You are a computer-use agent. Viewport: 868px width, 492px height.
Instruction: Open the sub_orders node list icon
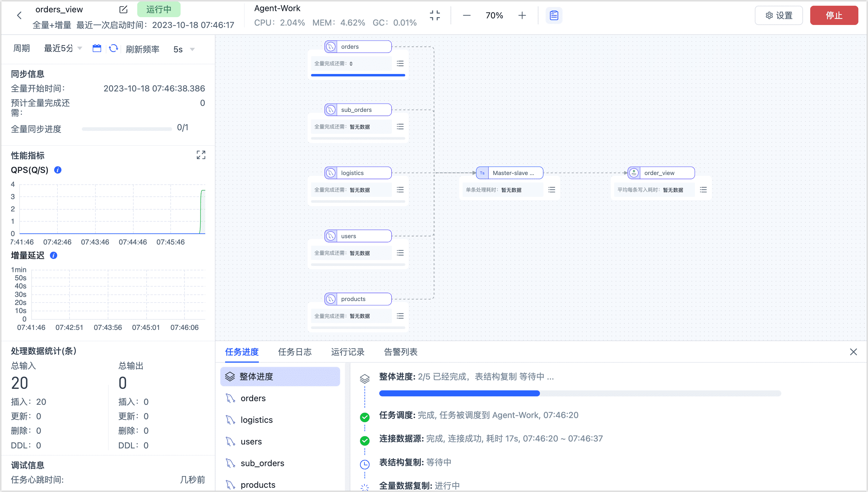tap(400, 126)
